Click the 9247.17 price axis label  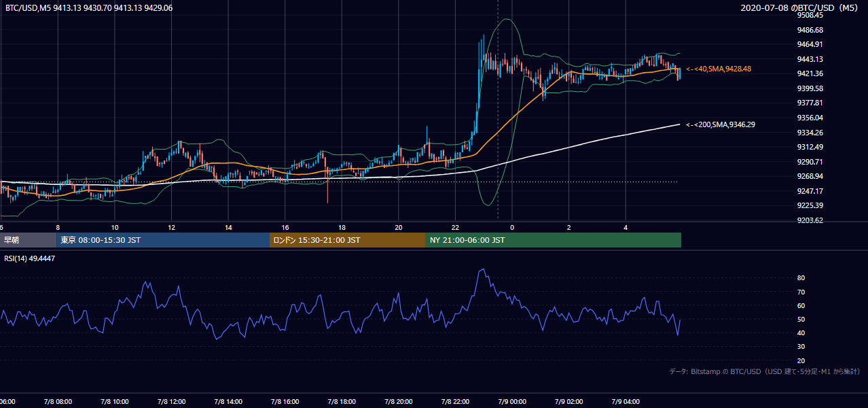[x=810, y=192]
